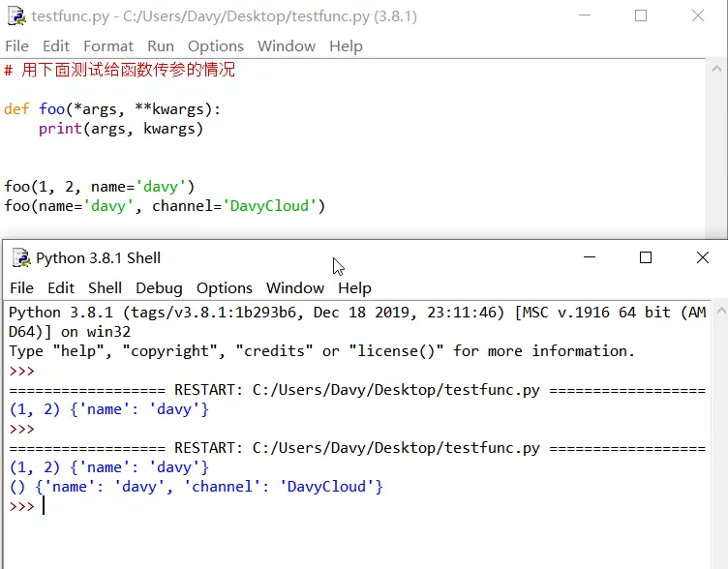The height and width of the screenshot is (569, 728).
Task: Click the 'Python 3.8.1 Shell' title text
Action: [99, 258]
